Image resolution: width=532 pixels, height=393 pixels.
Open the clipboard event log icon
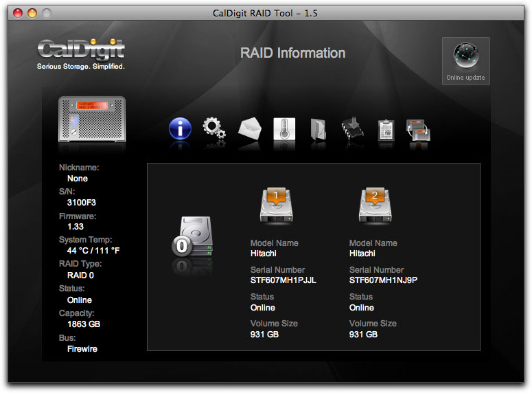click(386, 130)
